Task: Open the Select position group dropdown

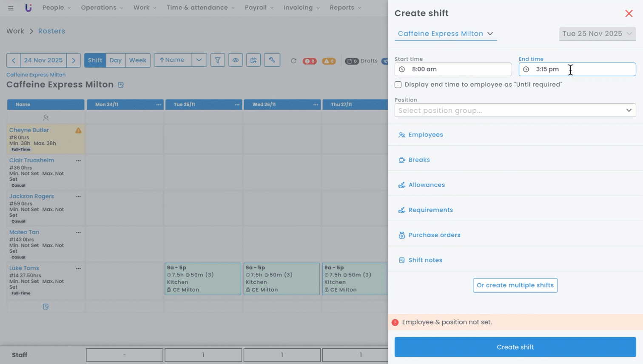Action: (x=515, y=111)
